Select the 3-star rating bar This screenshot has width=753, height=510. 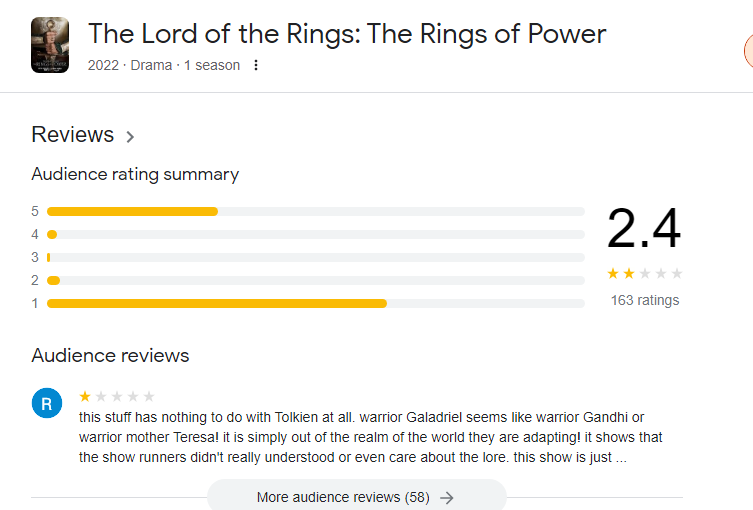[315, 257]
